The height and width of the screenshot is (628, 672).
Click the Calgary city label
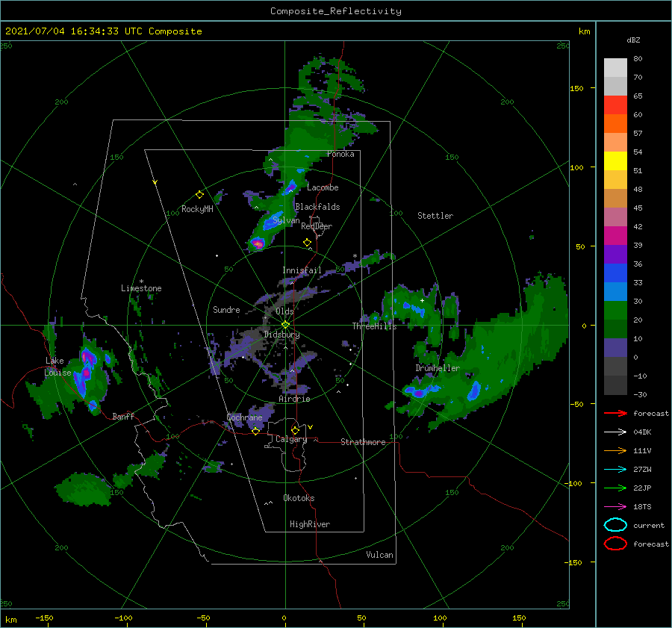tap(291, 439)
